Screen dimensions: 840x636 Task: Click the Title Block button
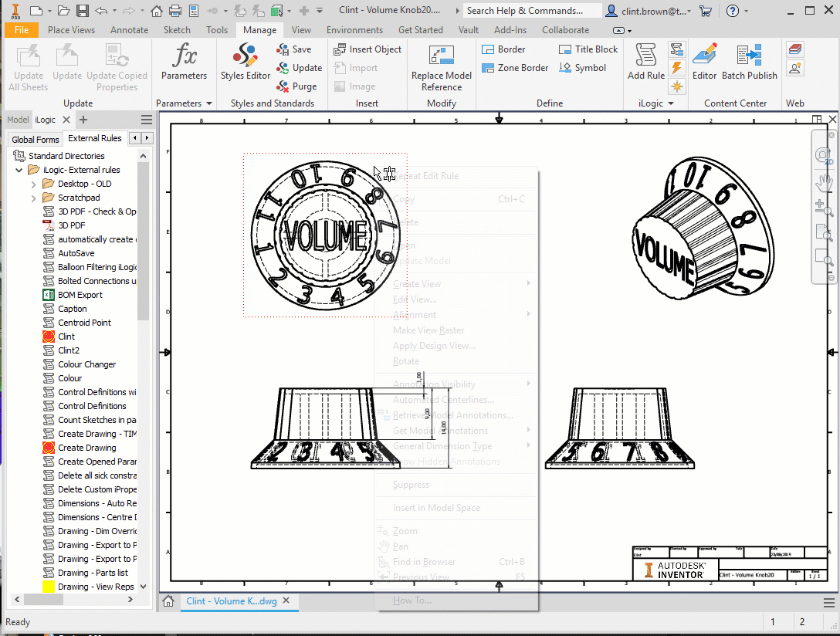click(588, 49)
